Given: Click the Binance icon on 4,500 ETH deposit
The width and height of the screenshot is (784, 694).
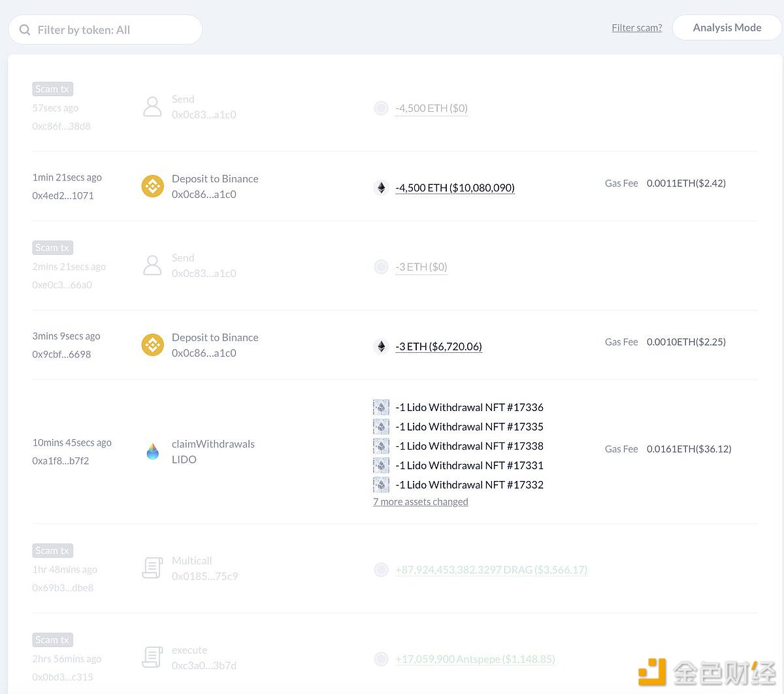Looking at the screenshot, I should [153, 186].
